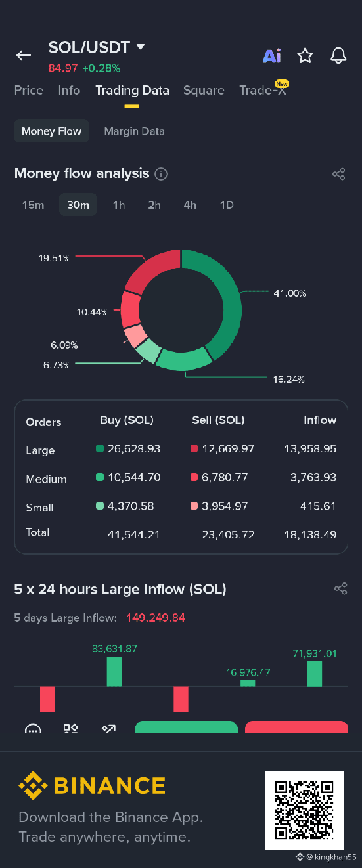
Task: Open the gauge icon in the bottom bar
Action: point(33,728)
